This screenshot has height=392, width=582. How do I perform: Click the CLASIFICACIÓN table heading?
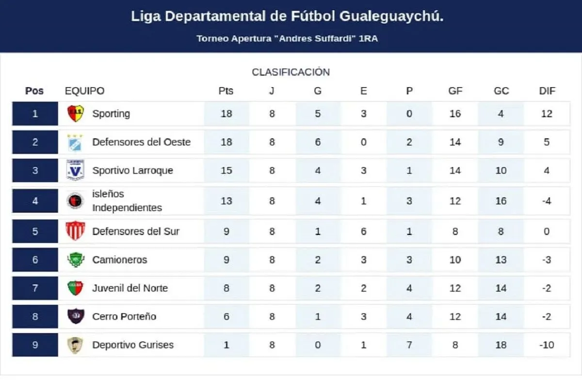(x=291, y=72)
